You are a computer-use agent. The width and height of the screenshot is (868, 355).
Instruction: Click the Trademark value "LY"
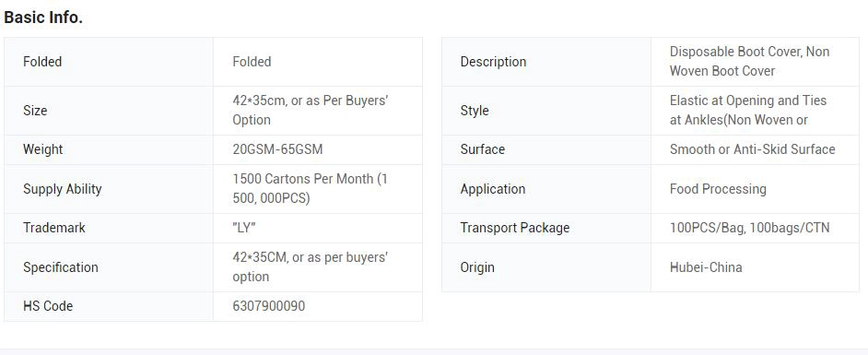(244, 228)
